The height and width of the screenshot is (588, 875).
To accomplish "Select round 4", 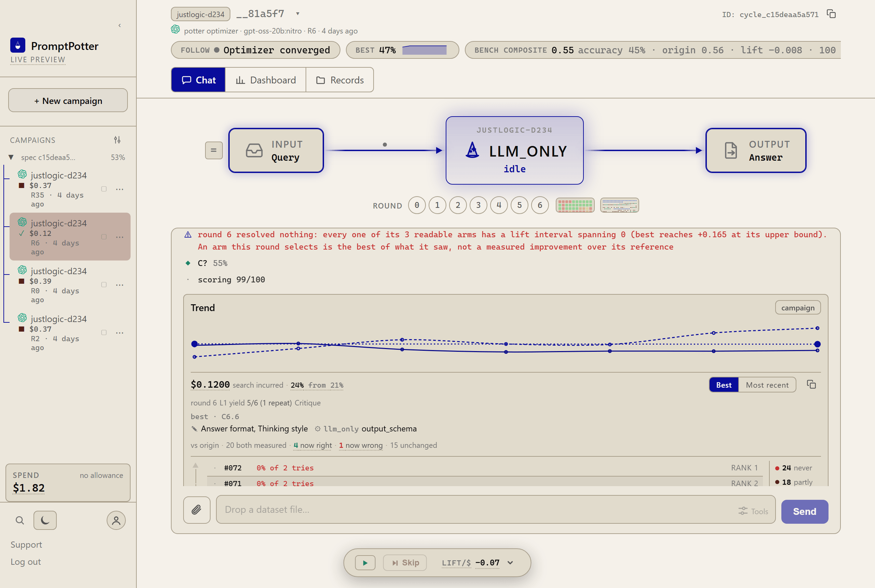I will 499,205.
